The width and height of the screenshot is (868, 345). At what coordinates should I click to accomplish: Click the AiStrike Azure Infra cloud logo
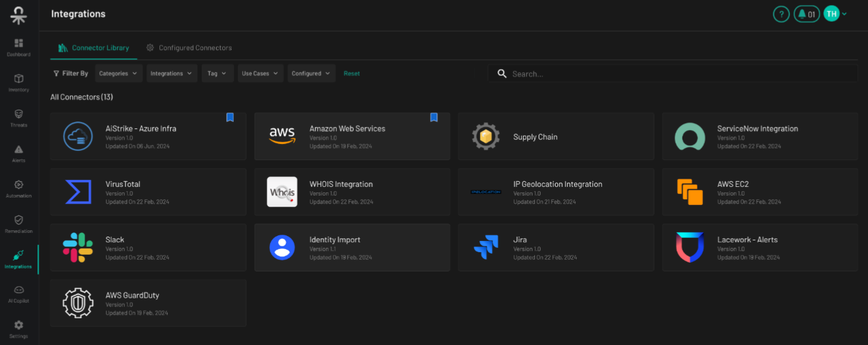click(78, 136)
